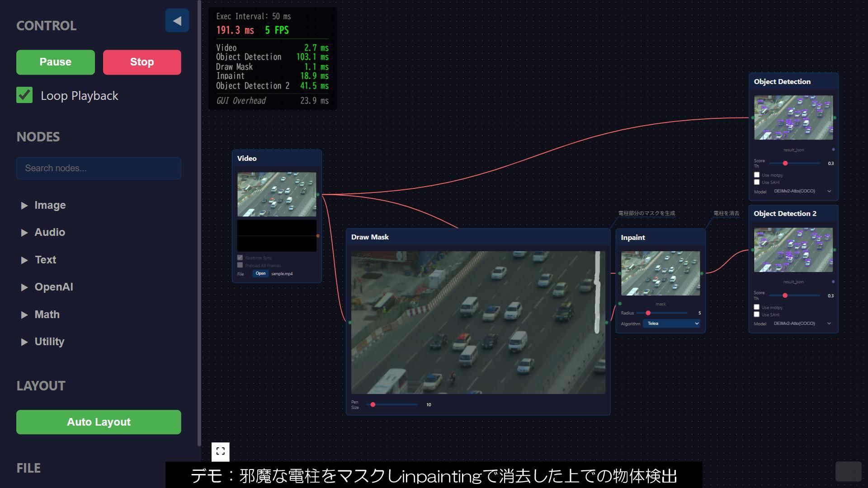Click the result_json output port of Object Detection
868x488 pixels.
point(833,150)
